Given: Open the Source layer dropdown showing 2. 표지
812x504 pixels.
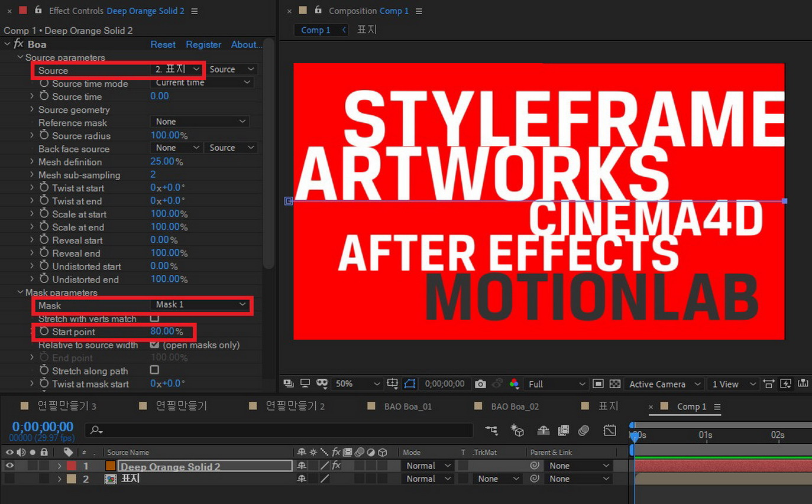Looking at the screenshot, I should coord(176,69).
